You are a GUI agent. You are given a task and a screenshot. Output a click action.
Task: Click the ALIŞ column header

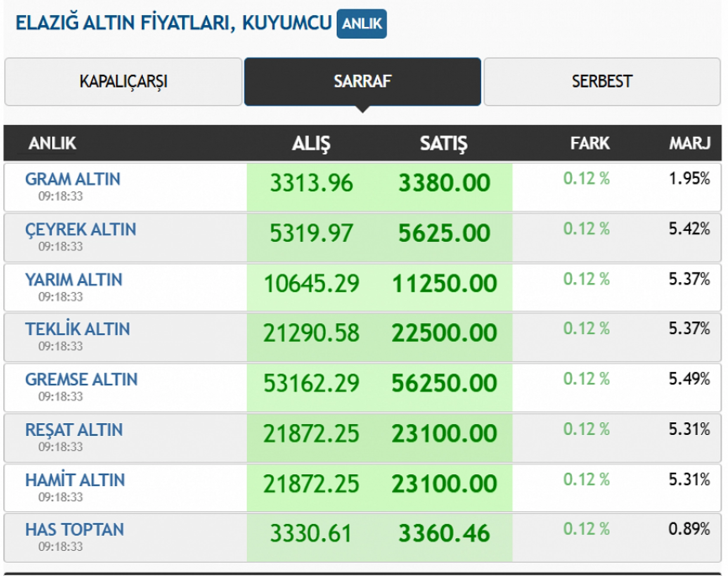(311, 143)
